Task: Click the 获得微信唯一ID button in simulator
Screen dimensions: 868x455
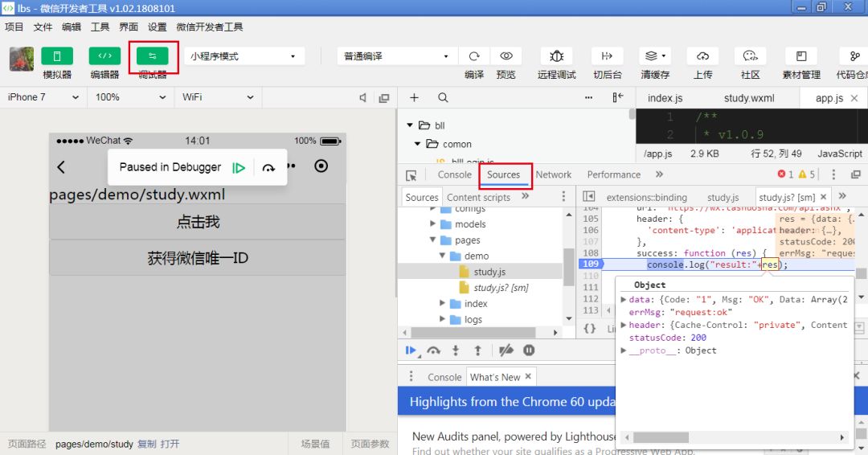Action: [x=198, y=258]
